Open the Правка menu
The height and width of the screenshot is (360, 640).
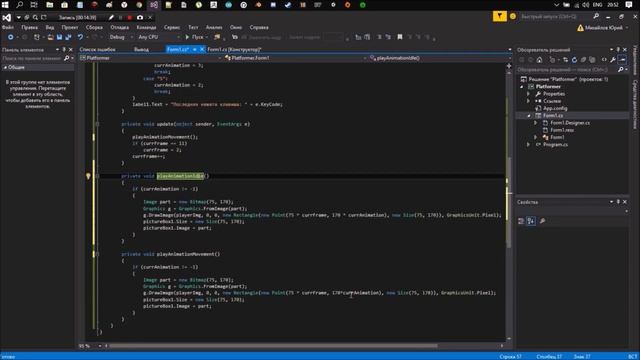pyautogui.click(x=29, y=27)
